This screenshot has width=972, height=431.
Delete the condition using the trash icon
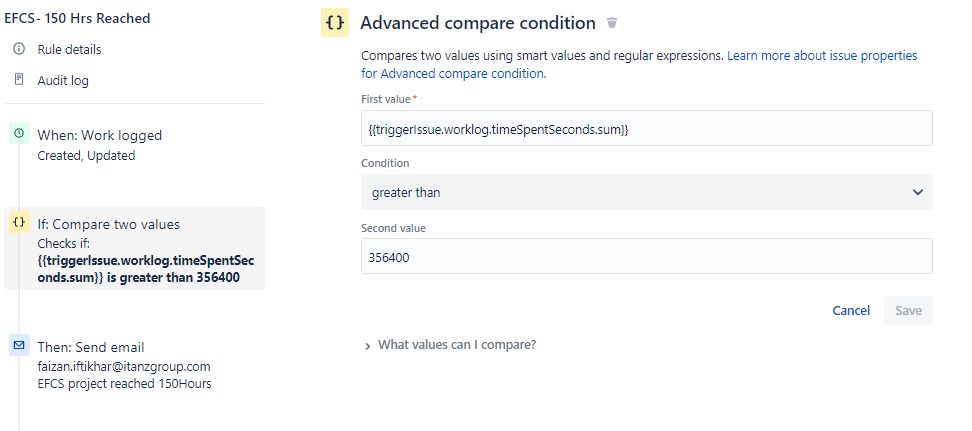pyautogui.click(x=613, y=23)
